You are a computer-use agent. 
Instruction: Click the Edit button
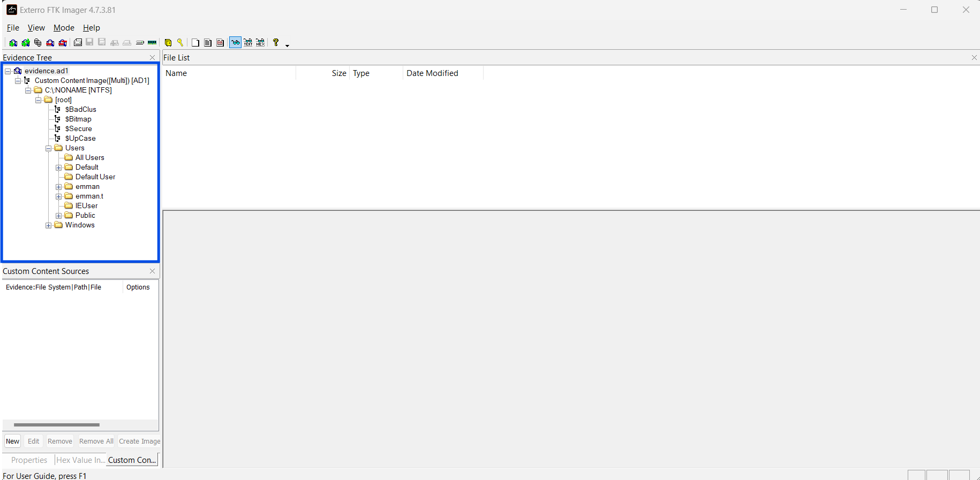(x=34, y=441)
